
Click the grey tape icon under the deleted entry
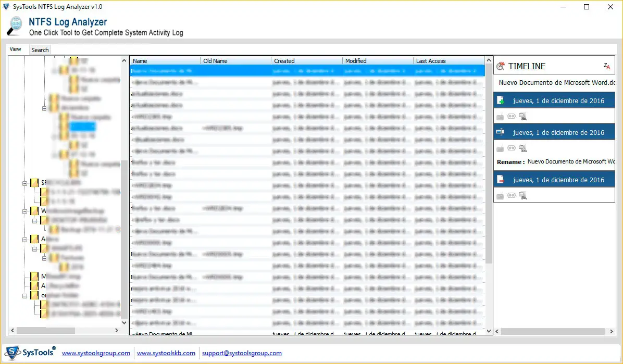[512, 195]
